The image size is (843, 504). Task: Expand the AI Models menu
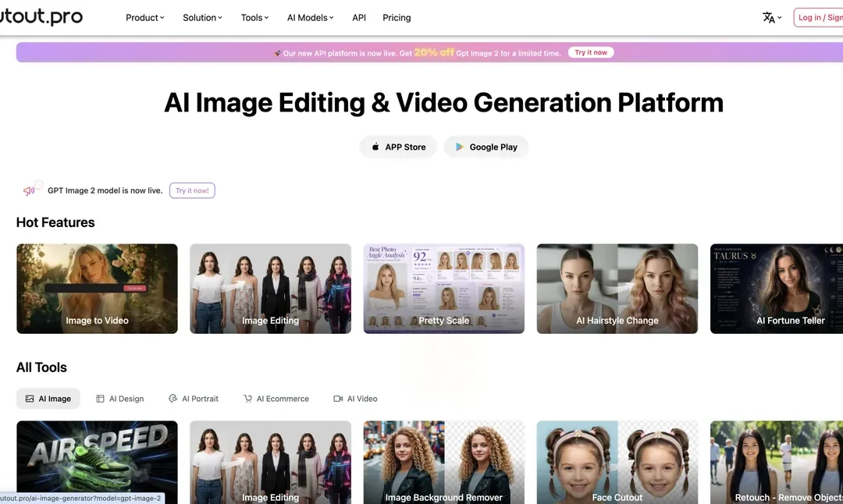(310, 18)
